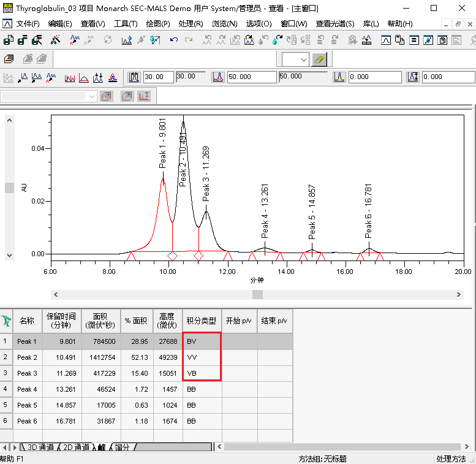Click the yellow peak minimum area icon

pos(339,77)
